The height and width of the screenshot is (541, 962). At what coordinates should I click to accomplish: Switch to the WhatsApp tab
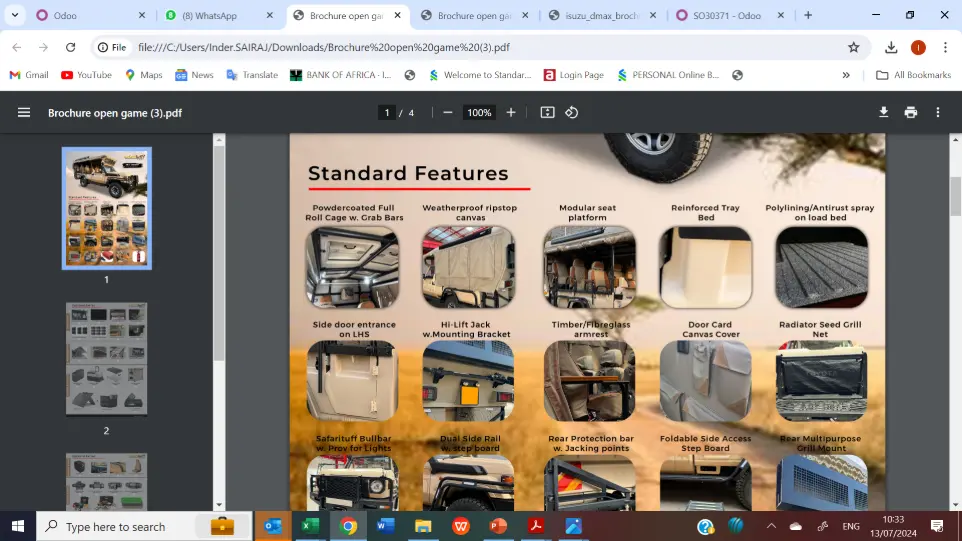[x=215, y=16]
